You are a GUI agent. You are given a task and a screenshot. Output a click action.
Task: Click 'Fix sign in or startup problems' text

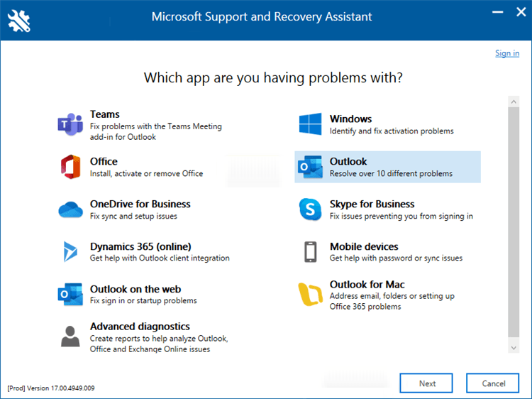coord(143,300)
